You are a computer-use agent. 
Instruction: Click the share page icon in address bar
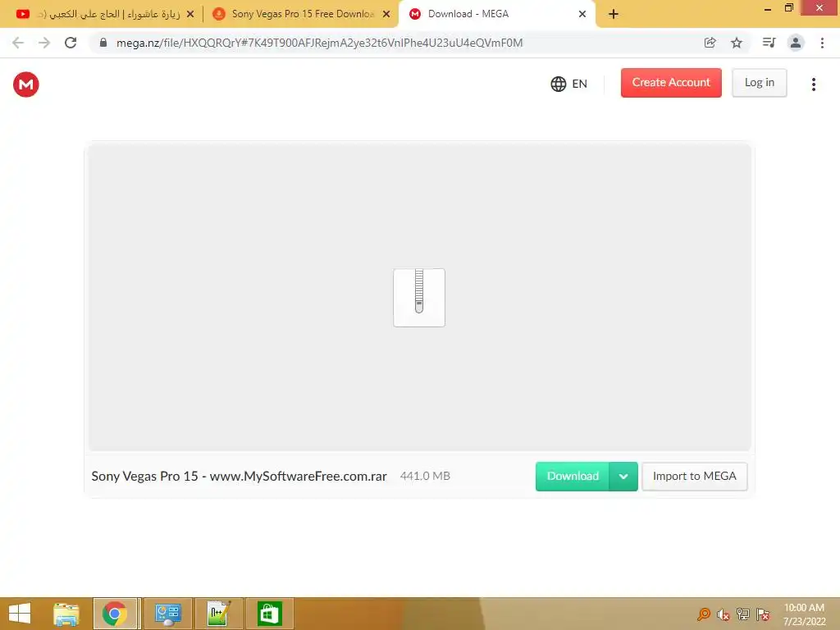tap(710, 43)
